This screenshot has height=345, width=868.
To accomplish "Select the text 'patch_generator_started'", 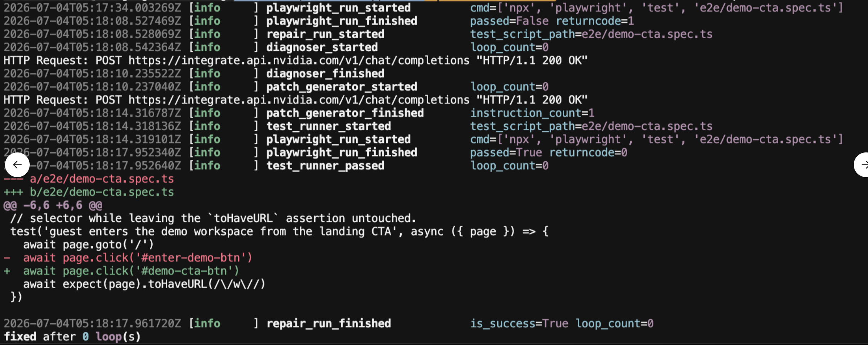I will click(342, 86).
